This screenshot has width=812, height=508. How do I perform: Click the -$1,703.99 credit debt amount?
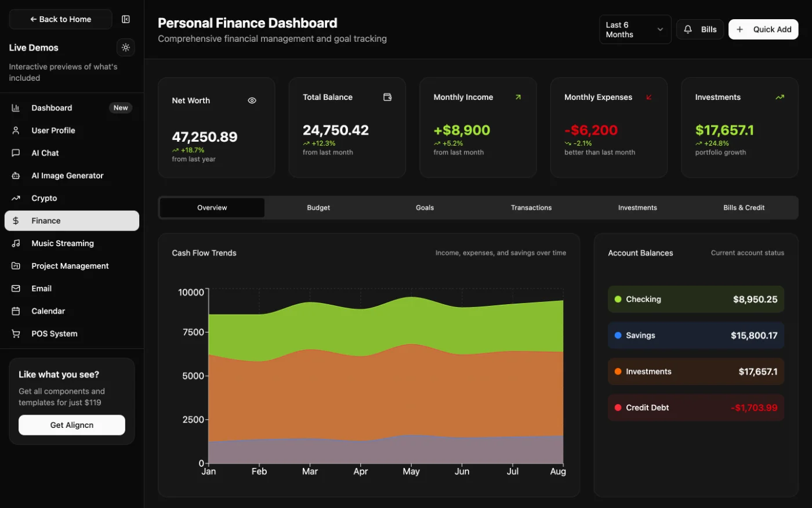[754, 408]
